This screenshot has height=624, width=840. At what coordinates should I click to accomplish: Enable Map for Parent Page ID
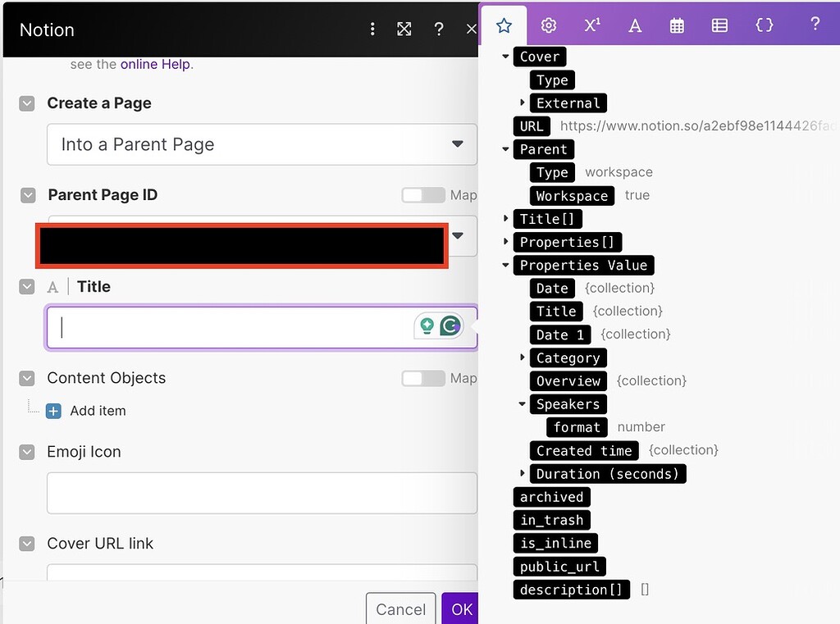click(423, 195)
